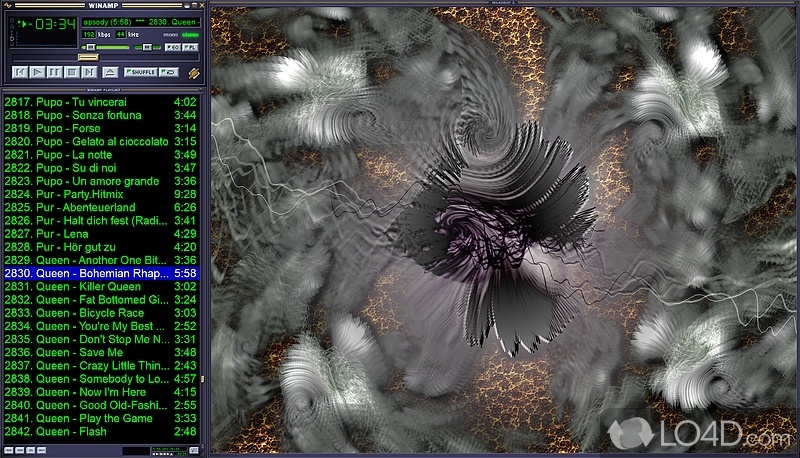Select 2840. Queen - Good Old-Fashi...
Screen dimensions: 800x458
pyautogui.click(x=101, y=405)
